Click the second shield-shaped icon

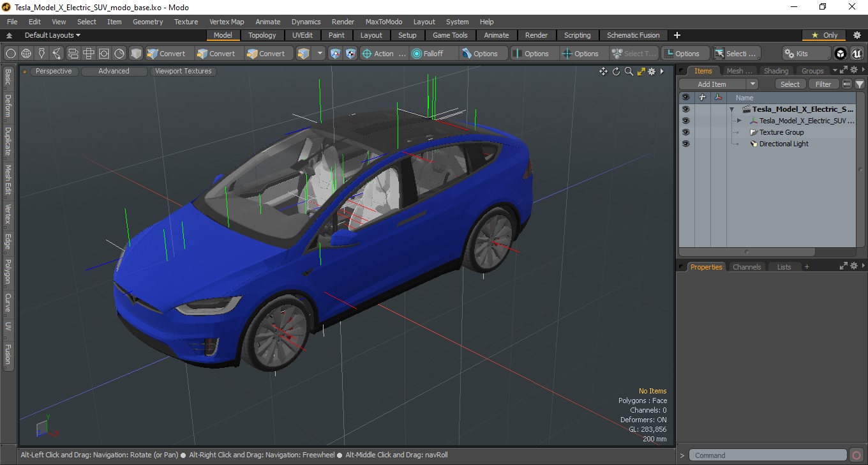tap(351, 54)
